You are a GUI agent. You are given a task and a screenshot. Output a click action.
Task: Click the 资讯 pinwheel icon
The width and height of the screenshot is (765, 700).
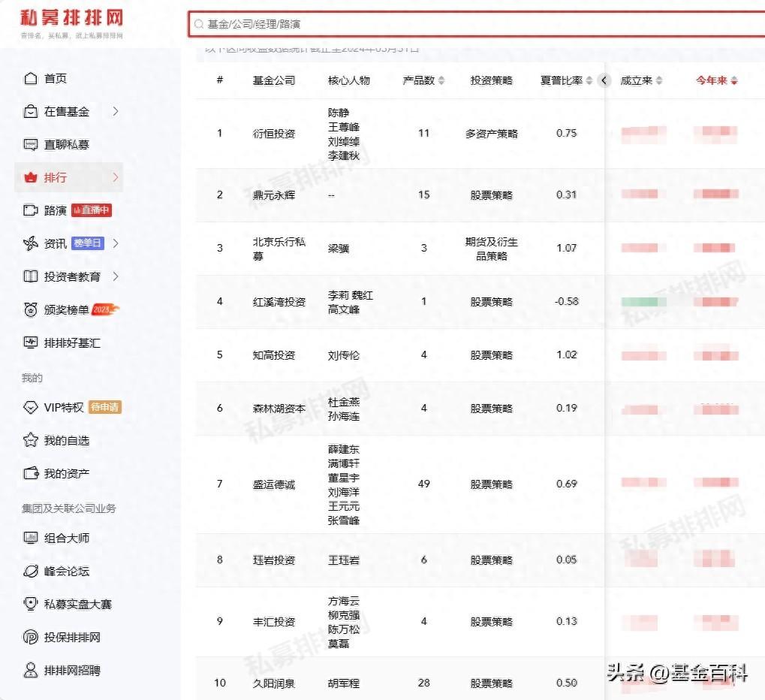tap(30, 243)
